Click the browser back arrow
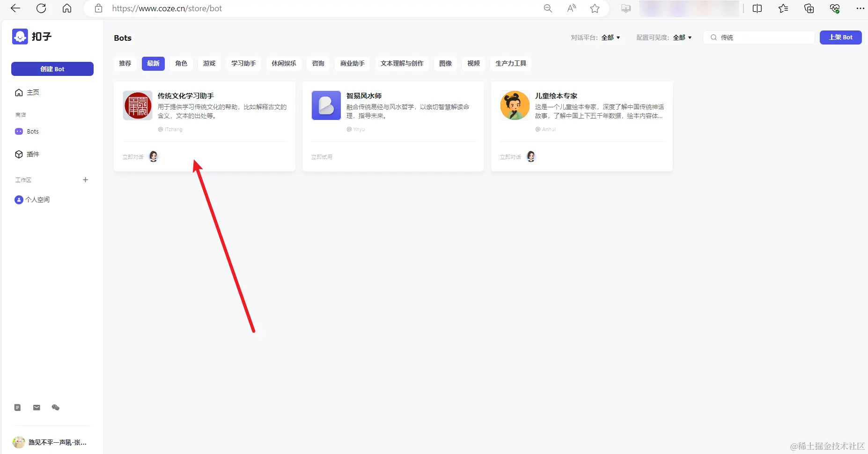The width and height of the screenshot is (868, 454). tap(15, 8)
